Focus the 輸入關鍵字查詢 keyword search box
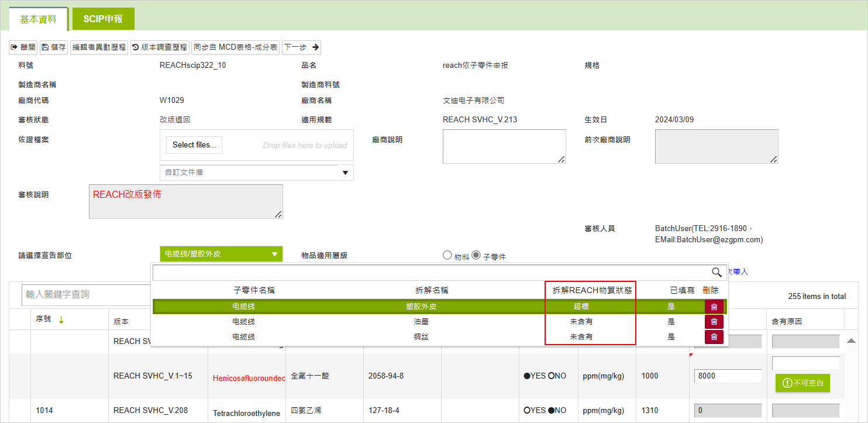 point(87,295)
